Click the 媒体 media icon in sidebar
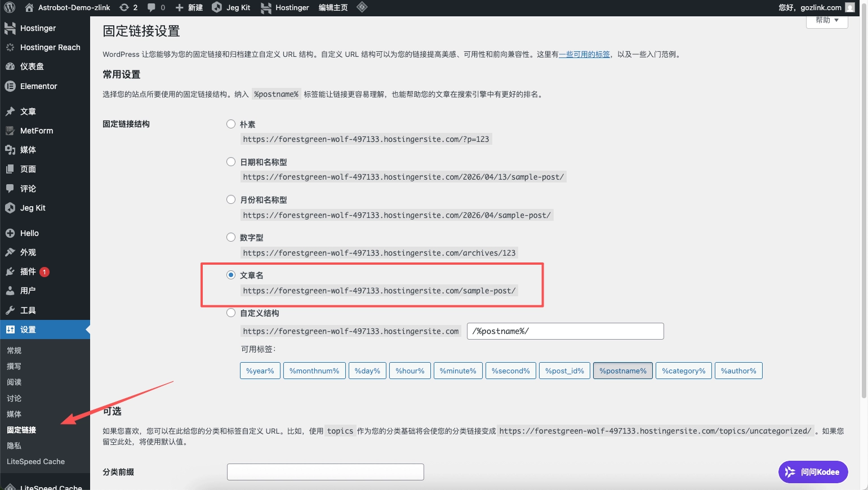Screen dimensions: 868x490 (10, 150)
